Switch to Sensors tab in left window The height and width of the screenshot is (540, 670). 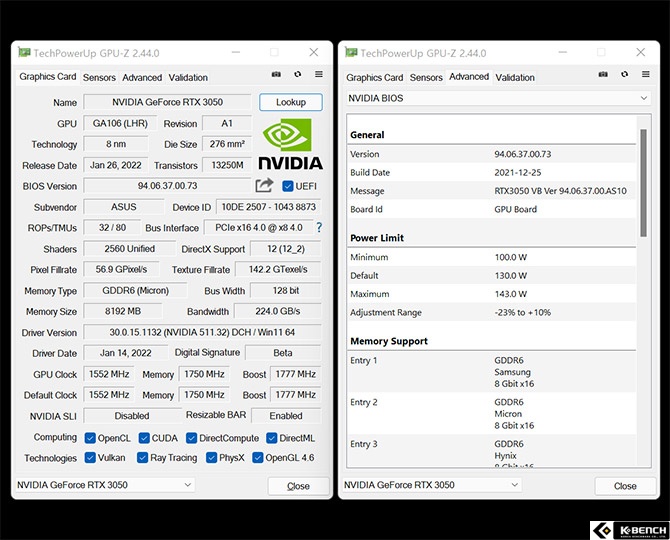click(x=99, y=77)
